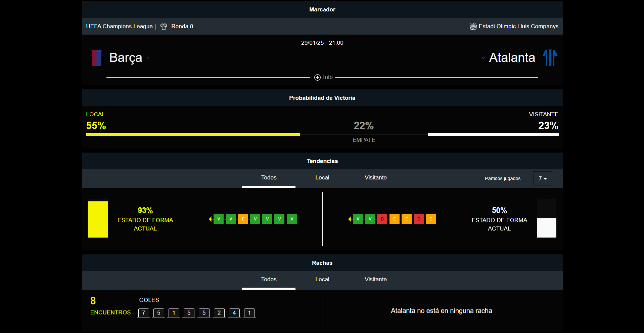This screenshot has height=333, width=644.
Task: Click the yellow Local 55% probability bar
Action: pos(193,134)
